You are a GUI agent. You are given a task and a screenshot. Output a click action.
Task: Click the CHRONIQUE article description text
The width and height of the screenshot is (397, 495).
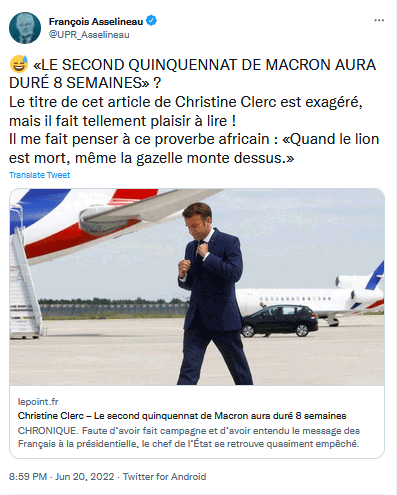tap(189, 437)
